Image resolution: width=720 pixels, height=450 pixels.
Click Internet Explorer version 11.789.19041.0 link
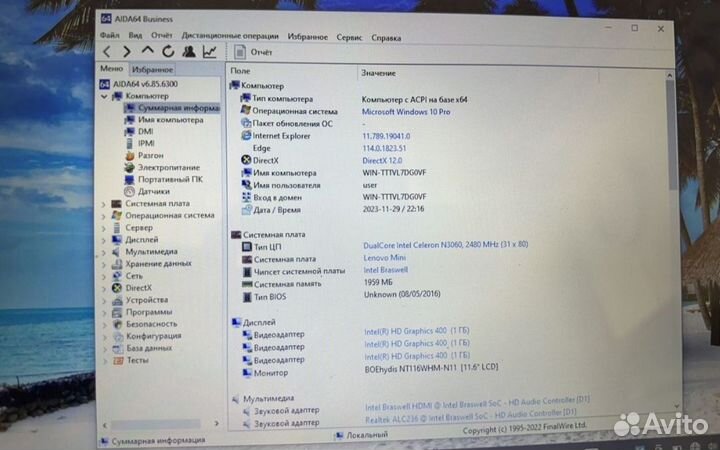pyautogui.click(x=386, y=136)
